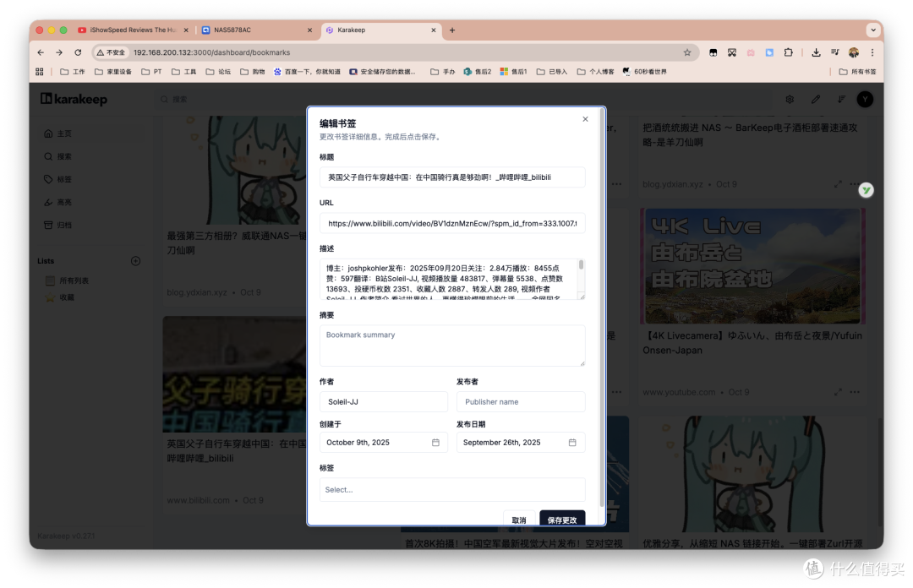Open the Tampermonkey extension icon
Image resolution: width=913 pixels, height=588 pixels.
click(x=713, y=52)
